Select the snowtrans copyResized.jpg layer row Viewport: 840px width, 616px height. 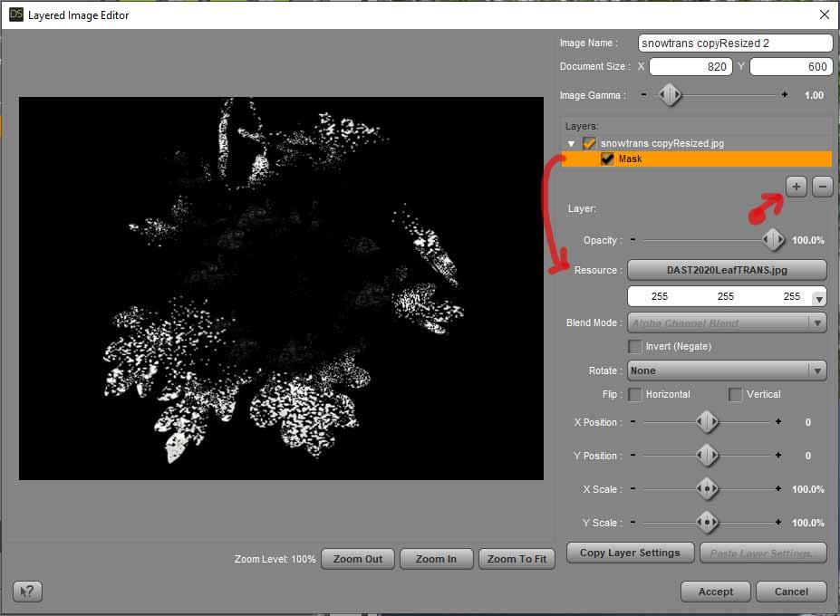point(697,143)
